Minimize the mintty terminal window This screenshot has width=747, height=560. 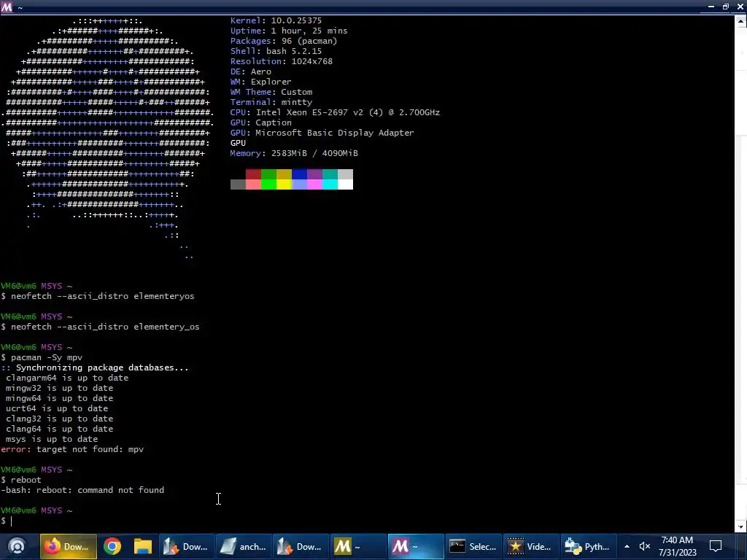click(x=711, y=7)
